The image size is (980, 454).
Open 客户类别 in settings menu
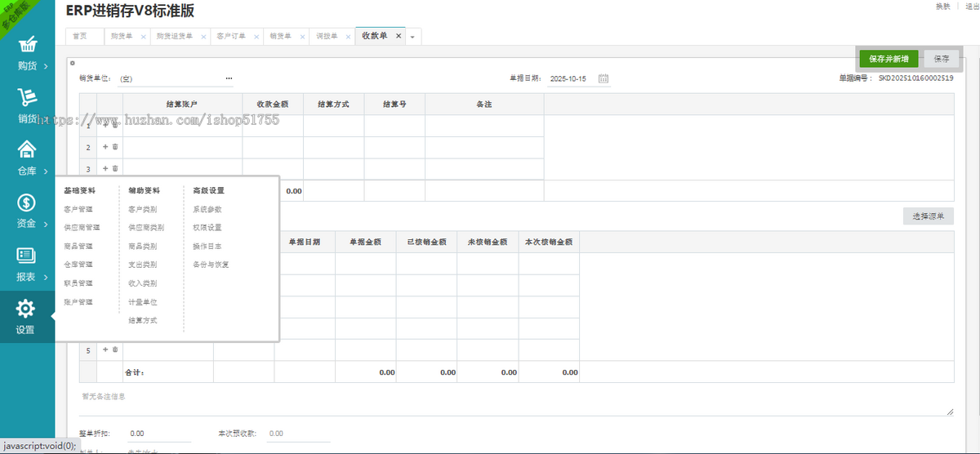142,210
